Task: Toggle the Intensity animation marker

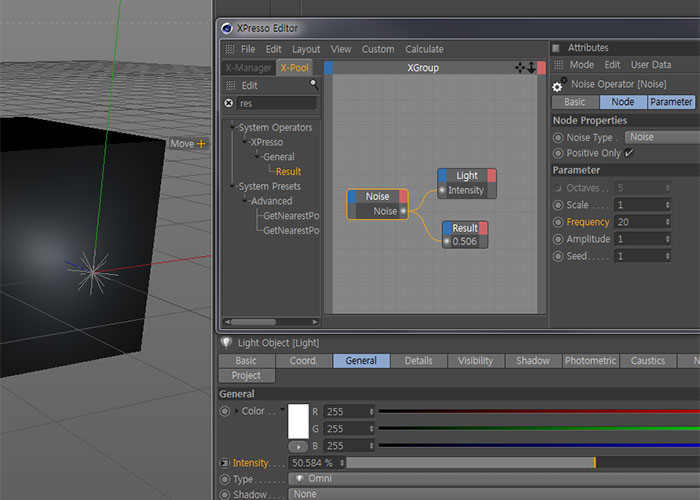Action: 225,463
